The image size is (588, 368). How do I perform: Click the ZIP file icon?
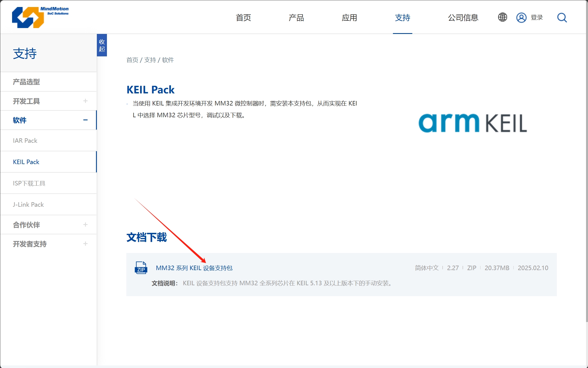click(141, 268)
